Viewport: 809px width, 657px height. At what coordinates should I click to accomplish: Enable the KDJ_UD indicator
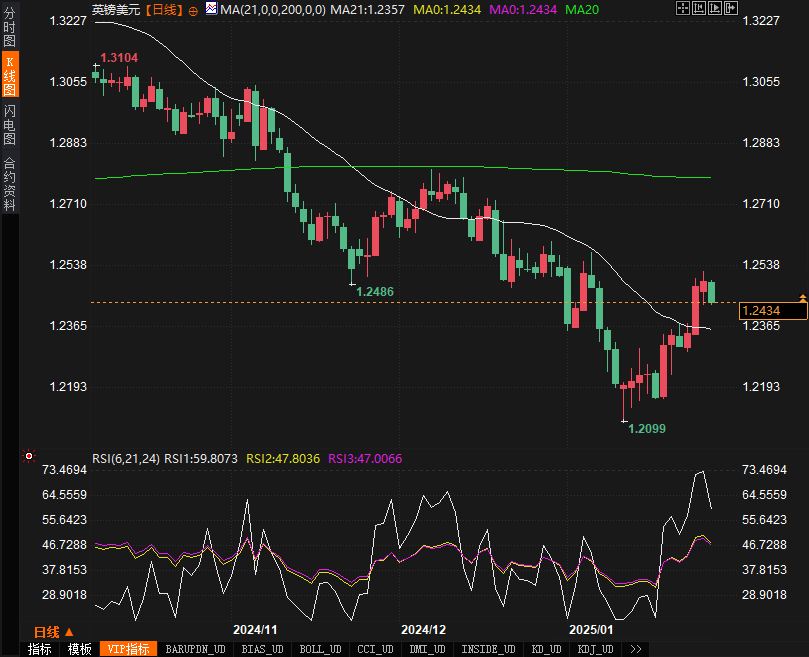tap(595, 649)
